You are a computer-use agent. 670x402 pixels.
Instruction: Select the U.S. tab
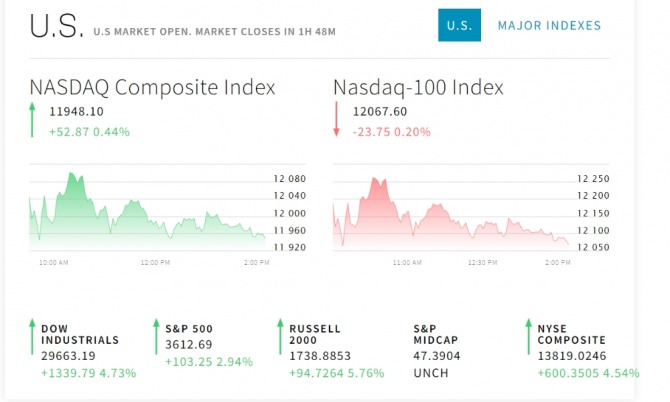point(459,25)
